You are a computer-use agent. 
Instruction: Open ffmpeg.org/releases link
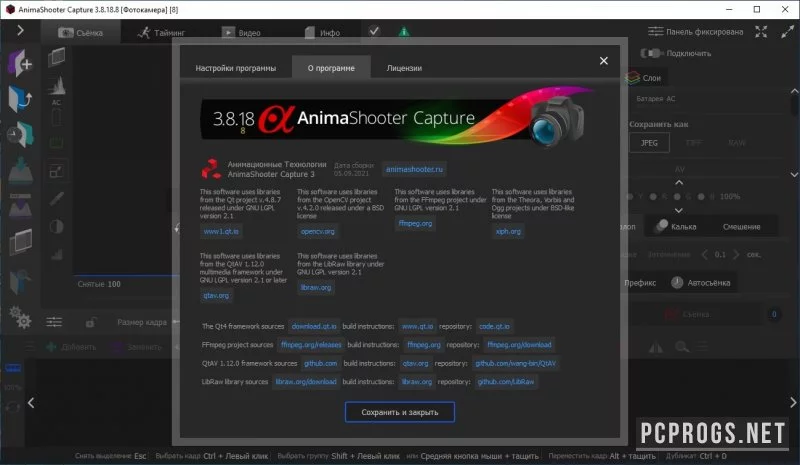pos(311,345)
